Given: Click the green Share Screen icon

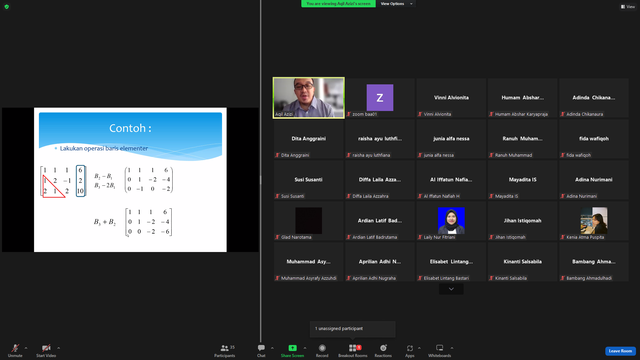Looking at the screenshot, I should tap(292, 348).
